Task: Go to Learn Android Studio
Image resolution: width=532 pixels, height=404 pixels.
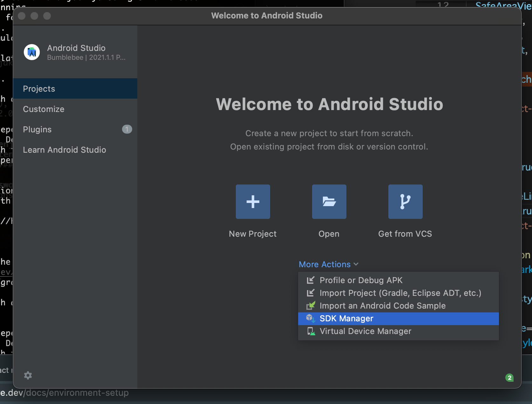Action: tap(75, 150)
